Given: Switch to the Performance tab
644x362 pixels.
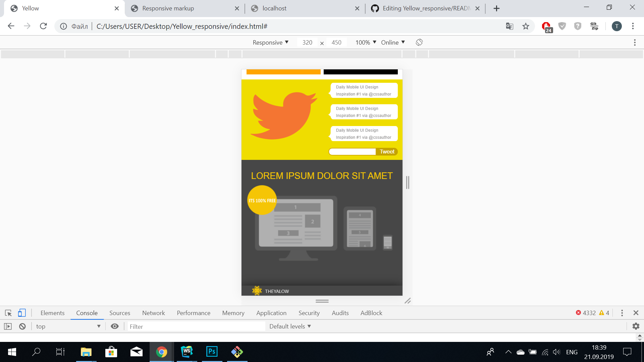Looking at the screenshot, I should (x=194, y=313).
